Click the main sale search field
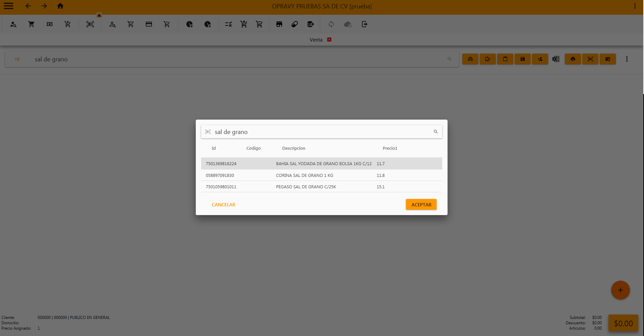The height and width of the screenshot is (336, 644). (232, 59)
